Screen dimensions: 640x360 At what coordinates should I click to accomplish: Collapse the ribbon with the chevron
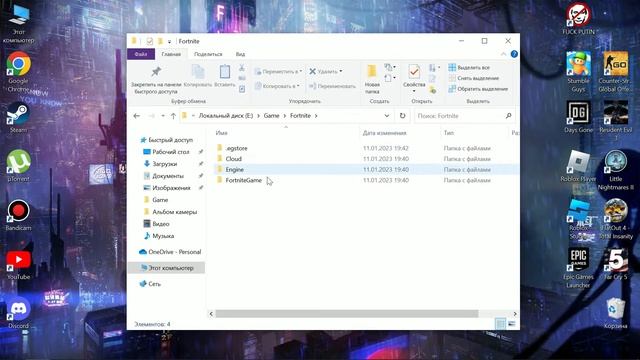pyautogui.click(x=503, y=54)
